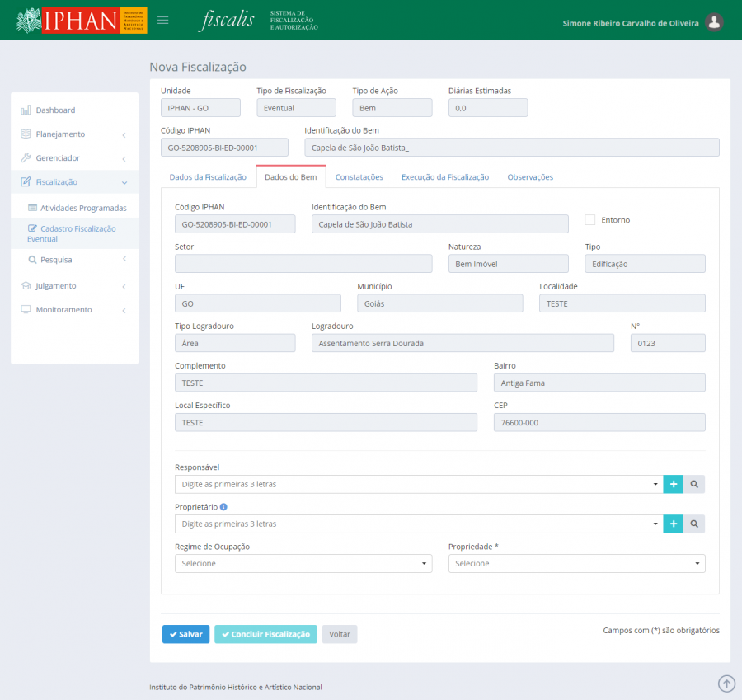Expand the Julgamento sidebar menu
The image size is (742, 700).
click(73, 286)
